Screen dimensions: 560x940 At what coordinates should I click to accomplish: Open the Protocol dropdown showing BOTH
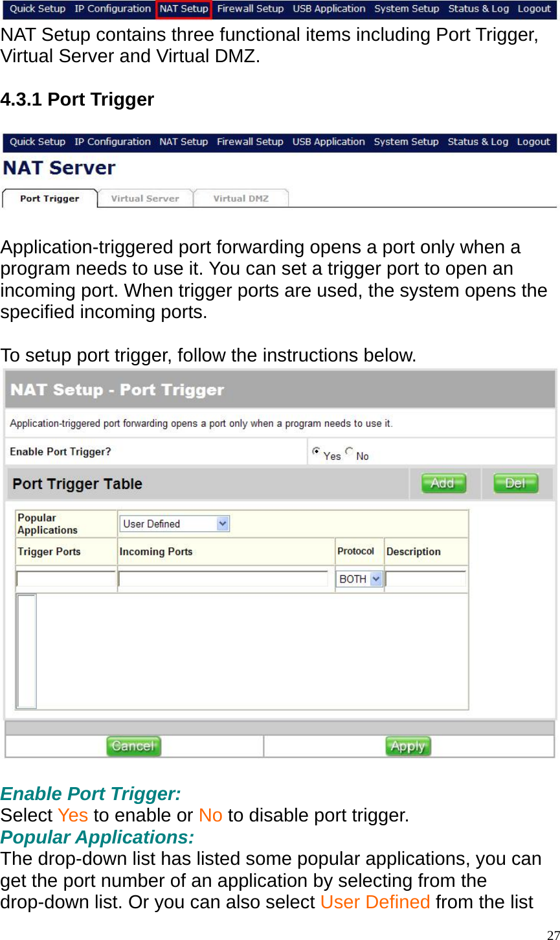point(359,579)
